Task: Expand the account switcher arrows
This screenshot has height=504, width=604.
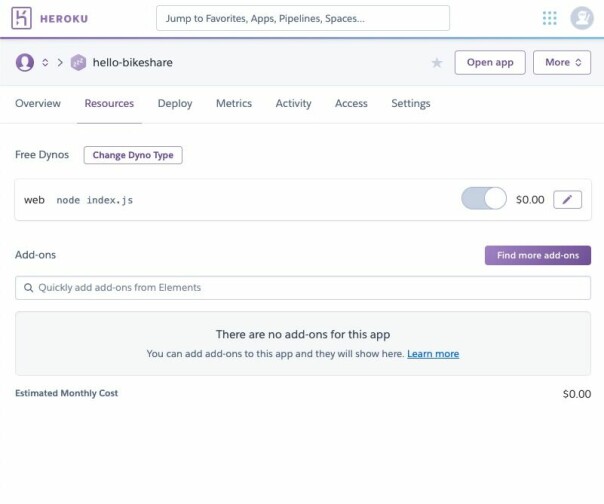Action: [45, 62]
